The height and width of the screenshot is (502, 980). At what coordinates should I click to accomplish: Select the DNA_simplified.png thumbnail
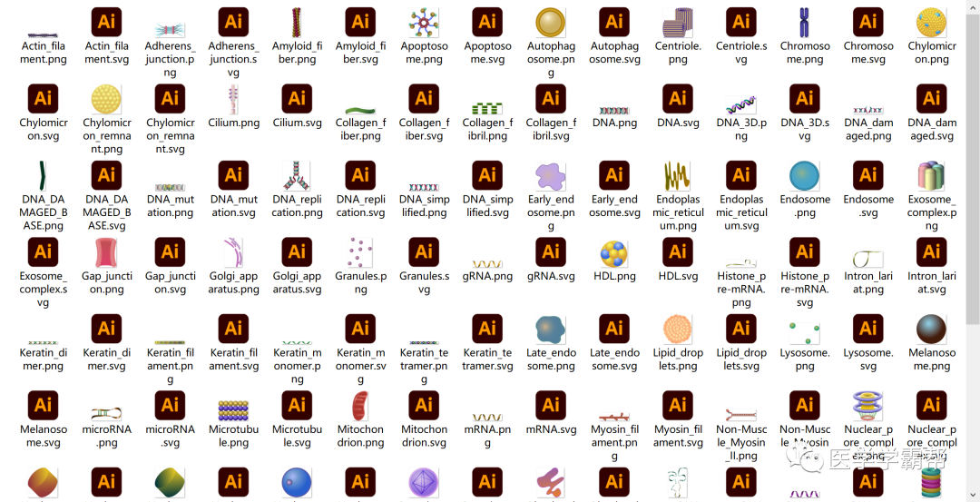point(424,188)
